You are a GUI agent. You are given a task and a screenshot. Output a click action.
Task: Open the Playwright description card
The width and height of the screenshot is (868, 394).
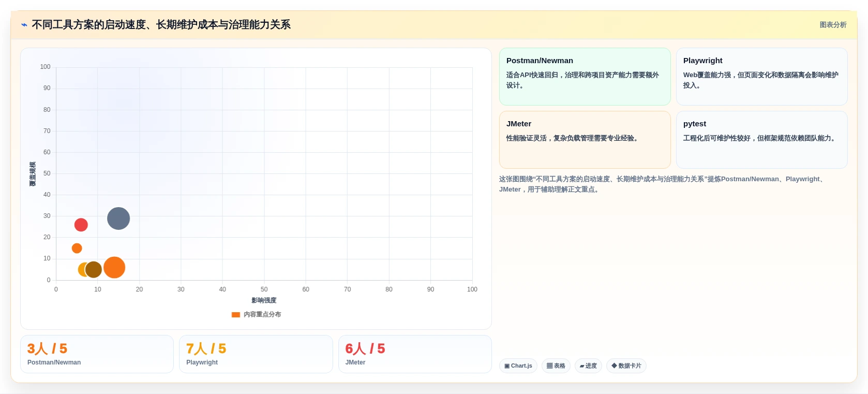coord(761,77)
